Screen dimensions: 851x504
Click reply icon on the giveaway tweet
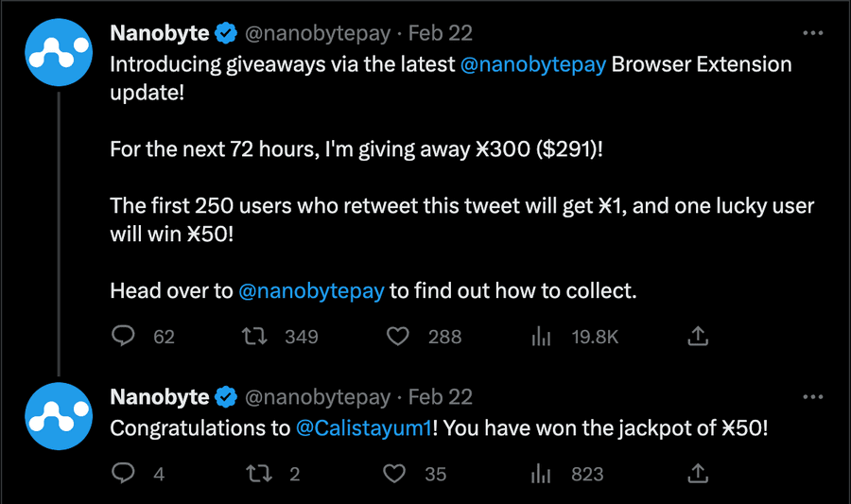pyautogui.click(x=123, y=336)
